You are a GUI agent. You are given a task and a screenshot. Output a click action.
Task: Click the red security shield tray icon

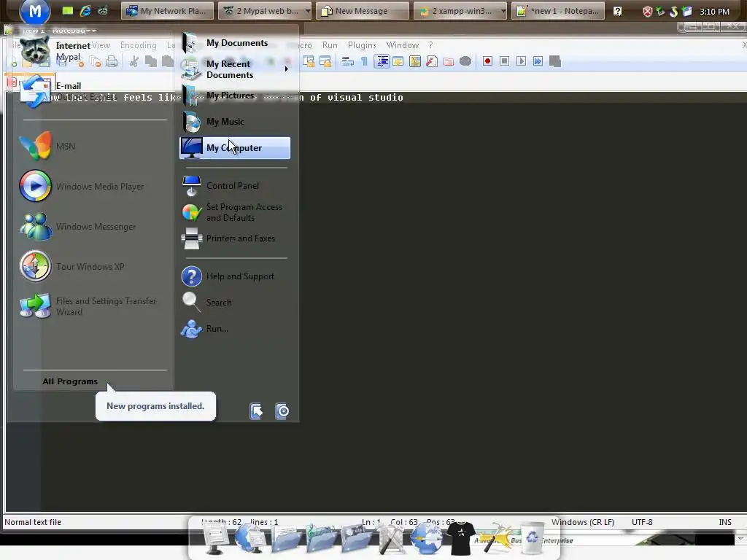(648, 12)
